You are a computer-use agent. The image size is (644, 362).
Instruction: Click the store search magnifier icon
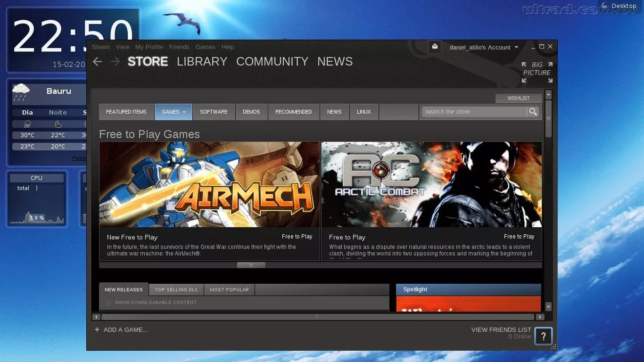[533, 112]
